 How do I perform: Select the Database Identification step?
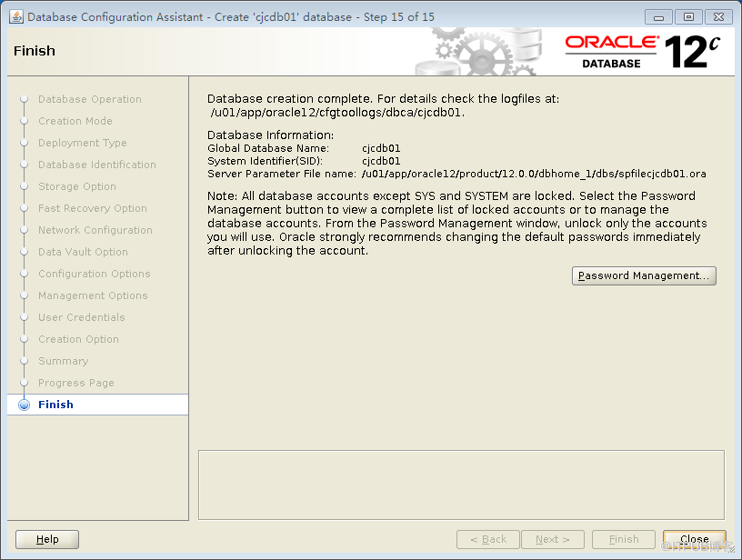pos(97,165)
